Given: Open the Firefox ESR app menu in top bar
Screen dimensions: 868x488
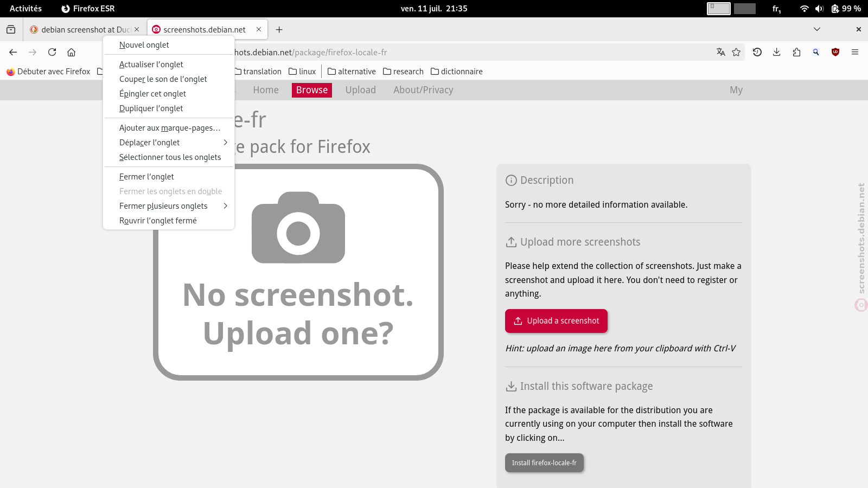Looking at the screenshot, I should [x=88, y=9].
